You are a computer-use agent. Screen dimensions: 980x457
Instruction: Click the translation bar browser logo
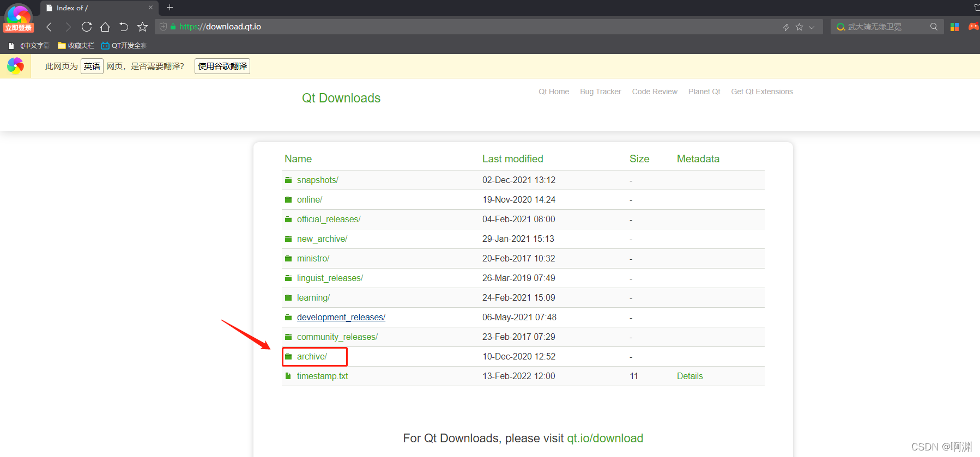16,66
